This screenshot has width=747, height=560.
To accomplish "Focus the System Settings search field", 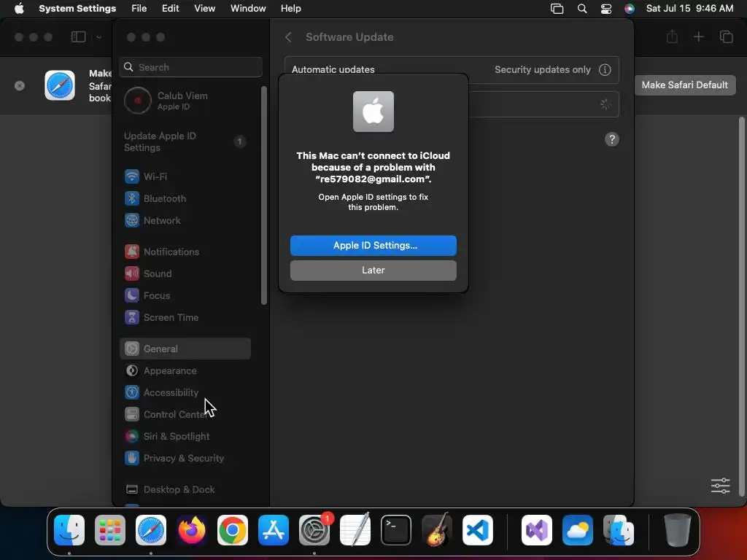I will click(190, 67).
